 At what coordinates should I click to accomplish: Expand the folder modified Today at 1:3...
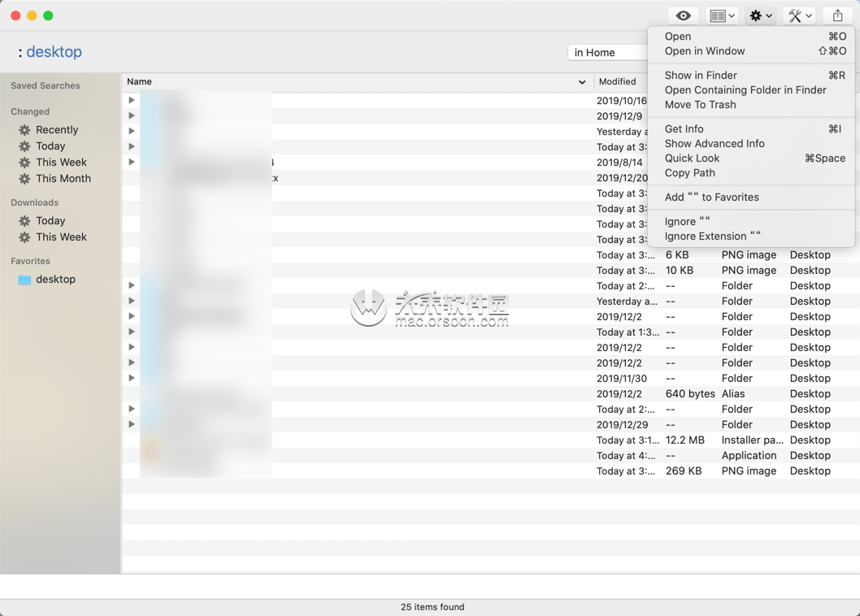132,332
